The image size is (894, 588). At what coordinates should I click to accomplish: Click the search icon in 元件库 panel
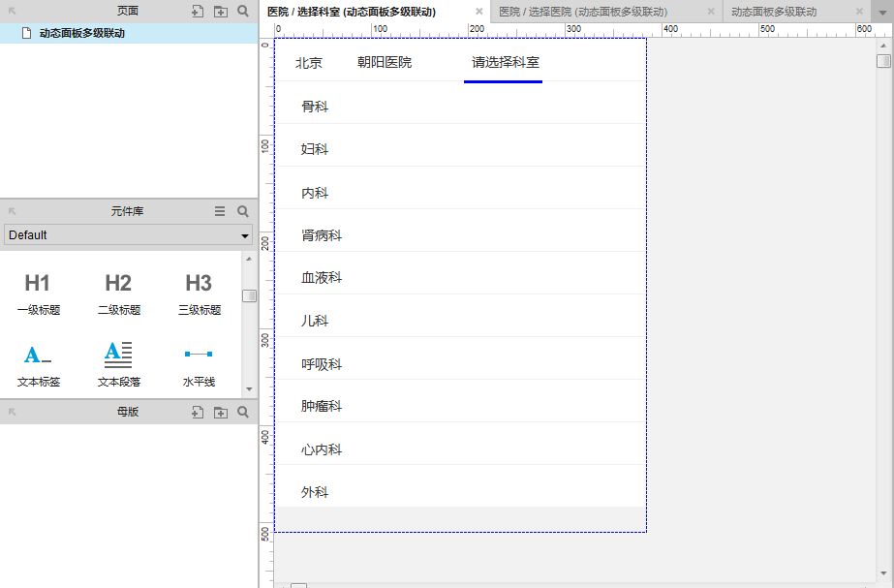pyautogui.click(x=242, y=210)
